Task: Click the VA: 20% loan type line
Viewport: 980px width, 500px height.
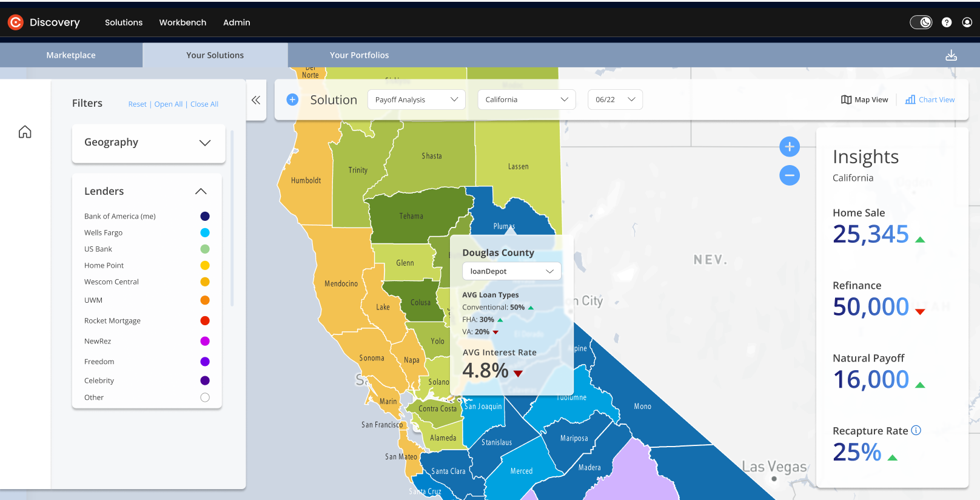Action: pos(480,332)
